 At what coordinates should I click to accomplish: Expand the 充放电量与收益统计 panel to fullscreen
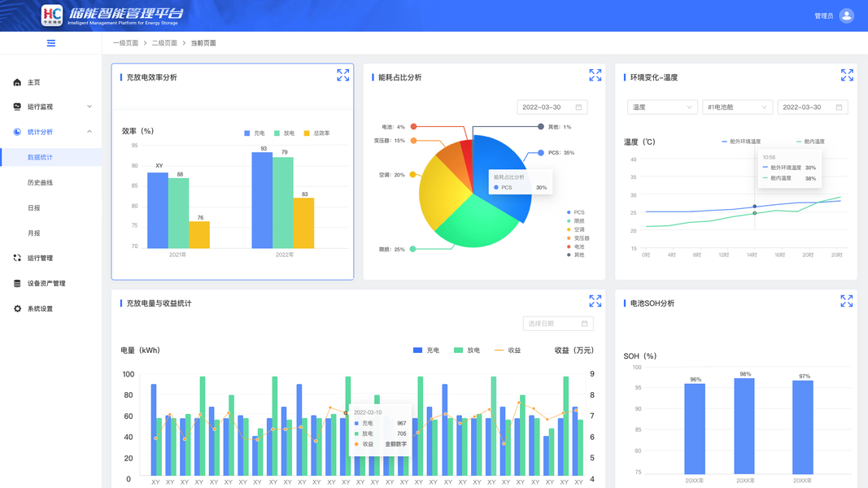595,301
